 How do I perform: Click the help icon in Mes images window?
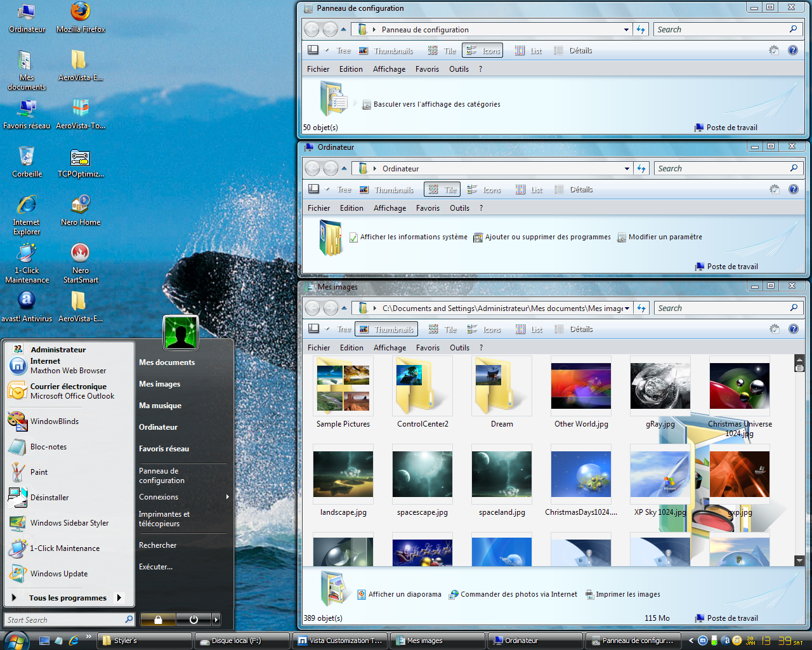click(793, 329)
